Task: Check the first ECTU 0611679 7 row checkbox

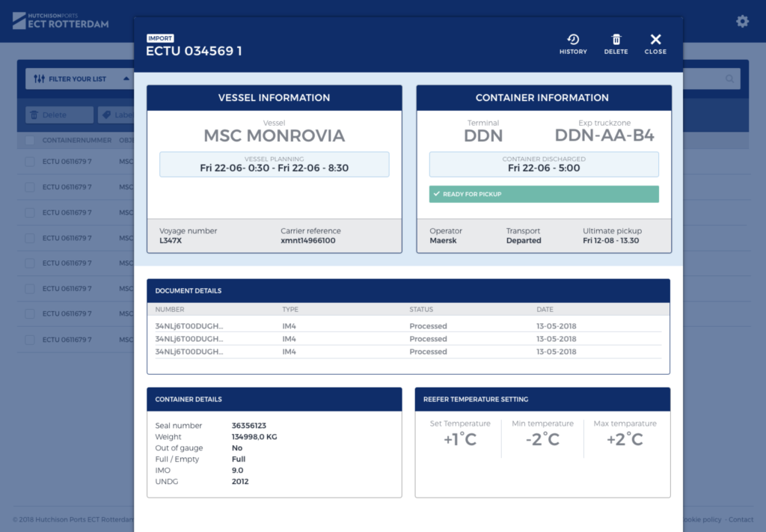Action: click(x=30, y=162)
